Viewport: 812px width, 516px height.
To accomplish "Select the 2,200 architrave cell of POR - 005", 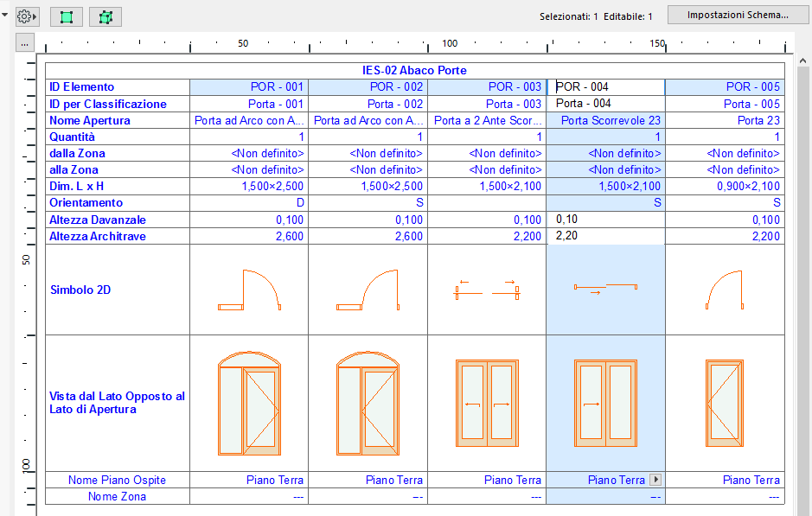I will (x=725, y=236).
